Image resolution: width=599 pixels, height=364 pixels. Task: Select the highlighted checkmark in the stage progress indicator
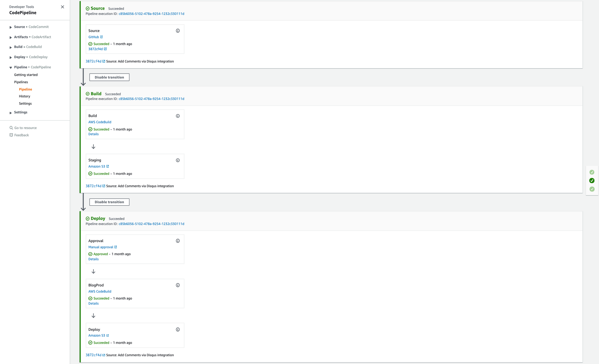(x=592, y=181)
